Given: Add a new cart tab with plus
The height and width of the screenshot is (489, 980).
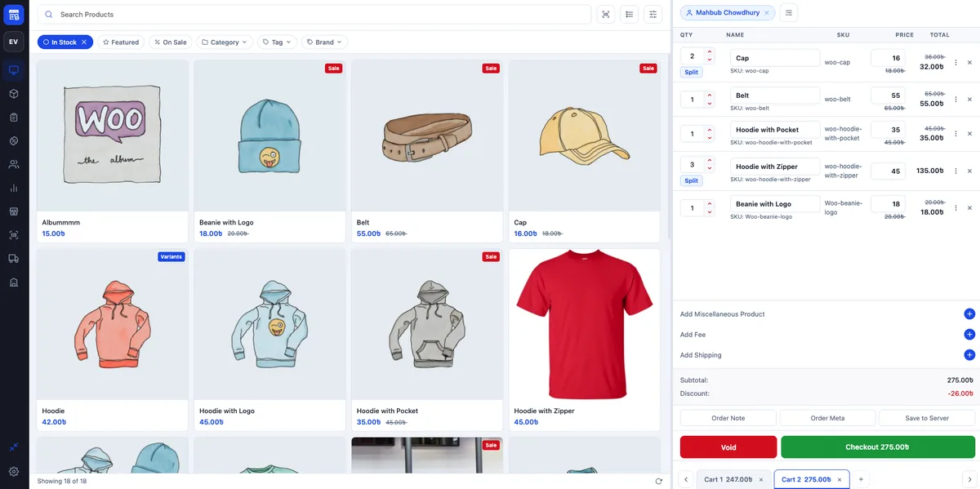Looking at the screenshot, I should (861, 479).
